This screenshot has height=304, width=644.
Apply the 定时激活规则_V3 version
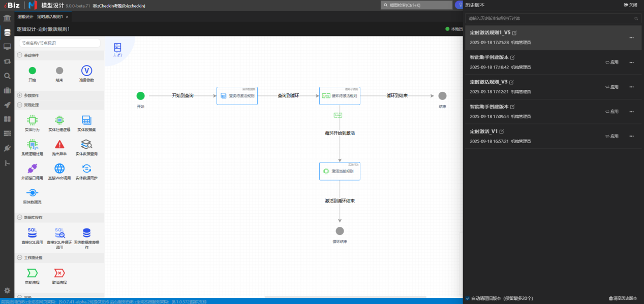coord(612,87)
